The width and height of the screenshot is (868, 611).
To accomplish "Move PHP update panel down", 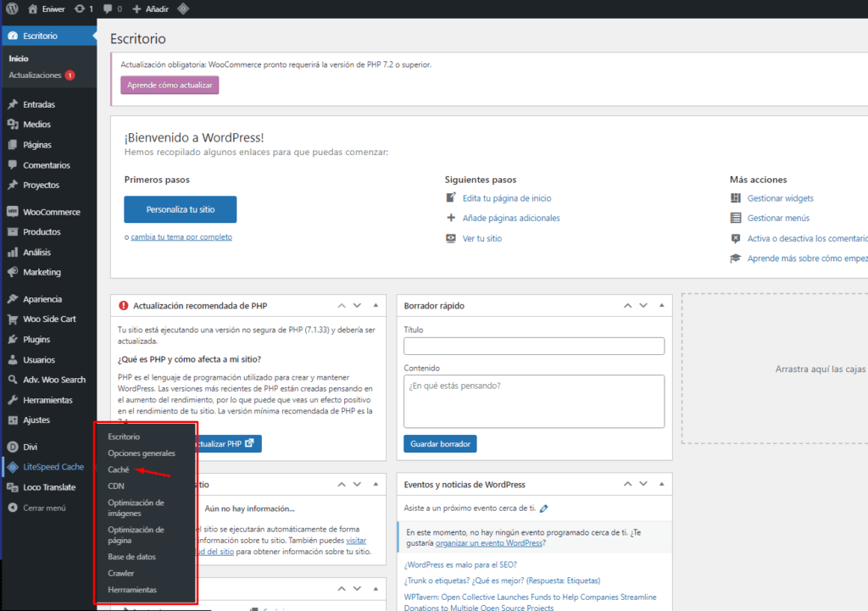I will point(358,305).
